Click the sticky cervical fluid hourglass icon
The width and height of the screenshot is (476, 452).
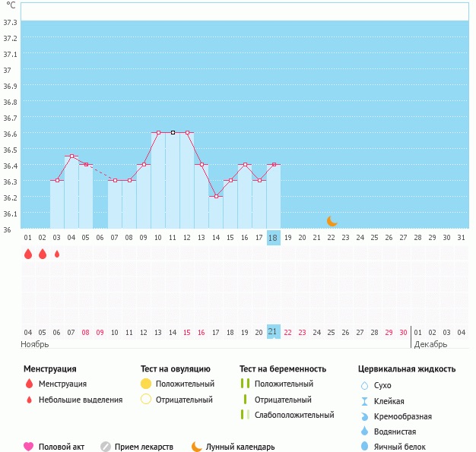(x=363, y=401)
